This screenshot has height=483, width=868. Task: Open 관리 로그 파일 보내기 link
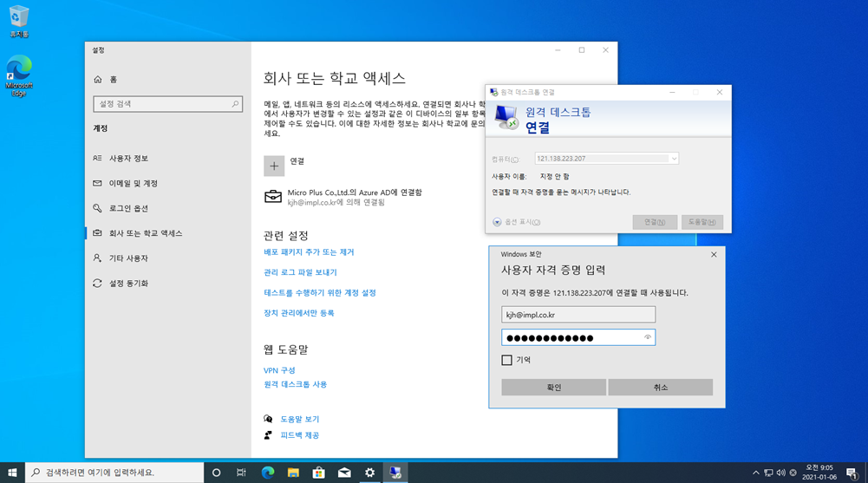(x=300, y=272)
